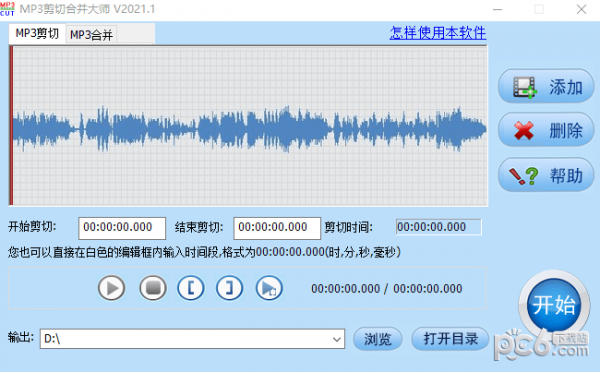Click the 剪切时间 duration field
Image resolution: width=600 pixels, height=372 pixels.
click(x=439, y=227)
